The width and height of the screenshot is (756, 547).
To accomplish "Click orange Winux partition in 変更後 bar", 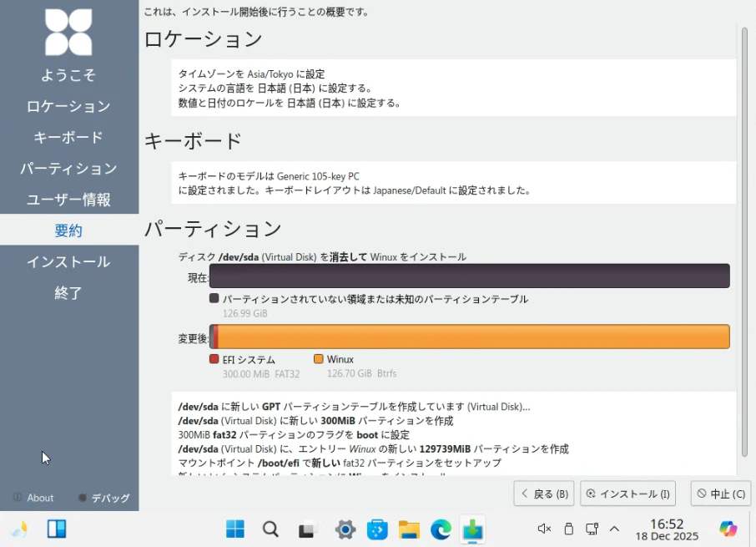I will [473, 337].
